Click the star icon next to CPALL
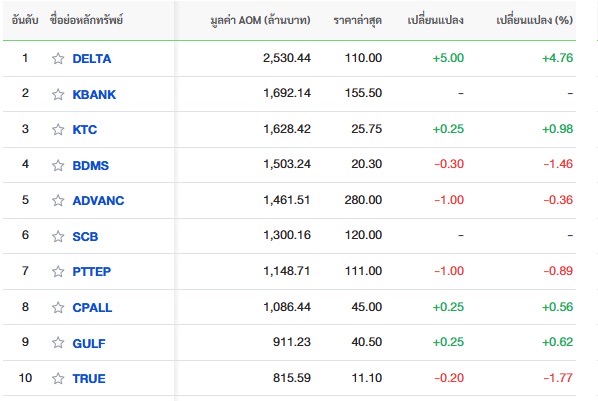 (58, 307)
